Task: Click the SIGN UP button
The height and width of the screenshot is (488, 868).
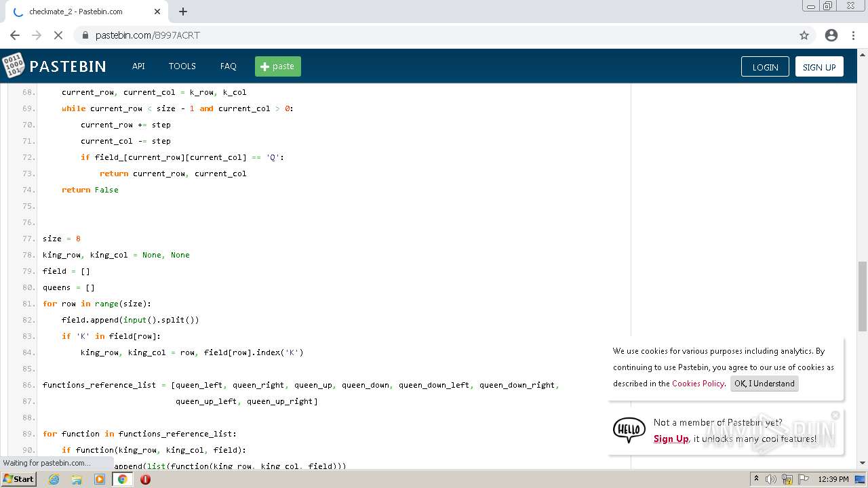Action: (x=819, y=66)
